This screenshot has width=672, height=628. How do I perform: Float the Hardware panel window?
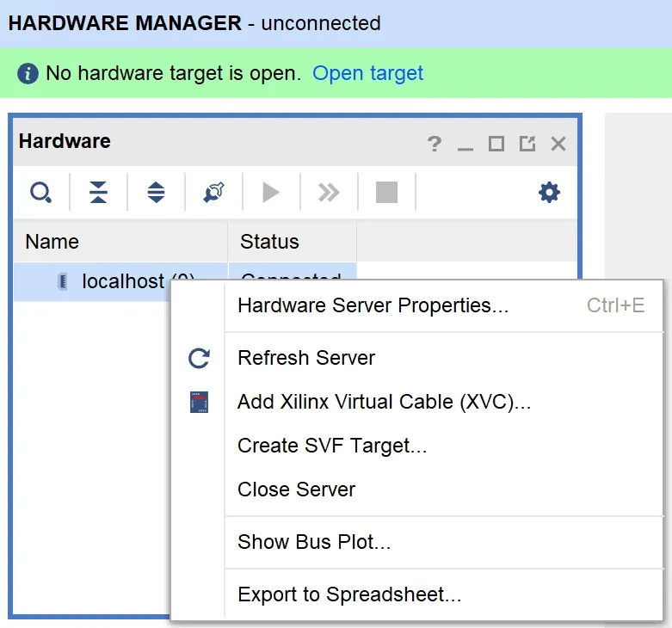coord(527,144)
